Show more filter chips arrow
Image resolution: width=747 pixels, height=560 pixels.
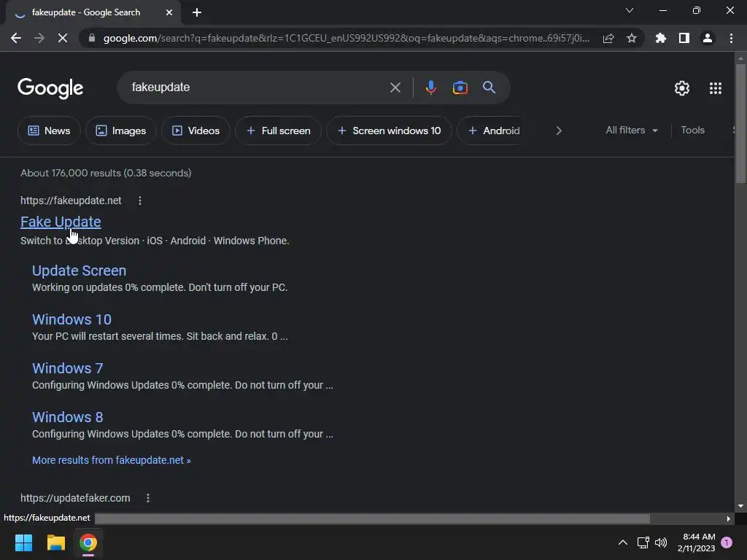[559, 131]
